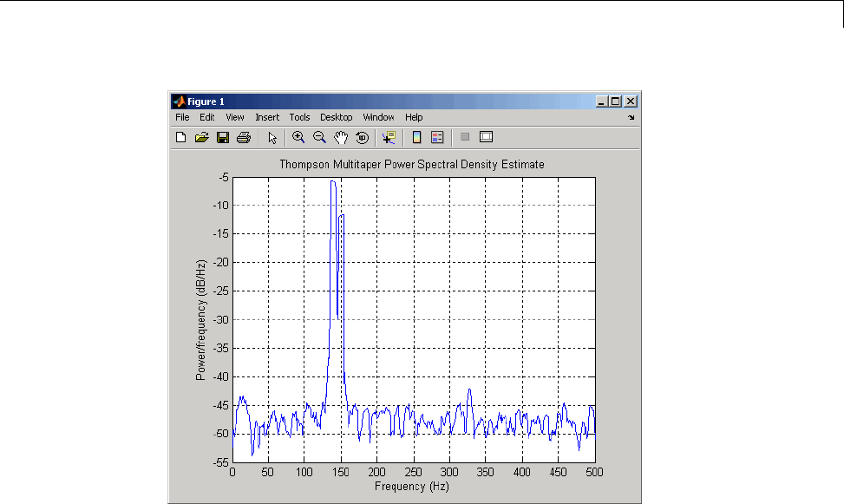This screenshot has height=504, width=844.
Task: Insert a legend via toolbar icon
Action: 437,137
